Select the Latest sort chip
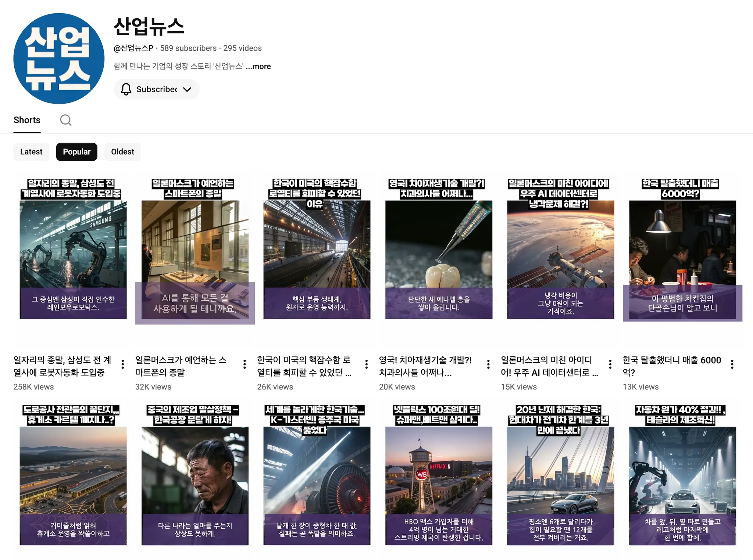The image size is (753, 560). click(x=31, y=152)
